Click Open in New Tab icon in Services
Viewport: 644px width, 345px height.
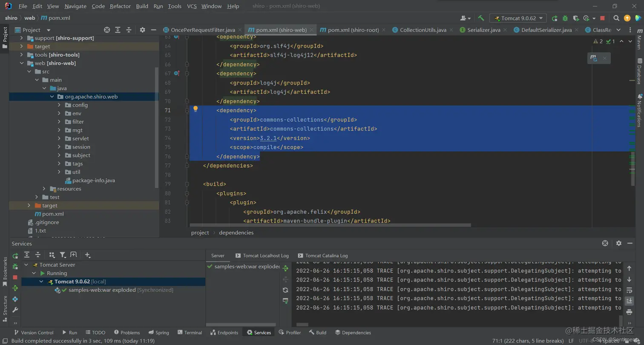tap(73, 255)
